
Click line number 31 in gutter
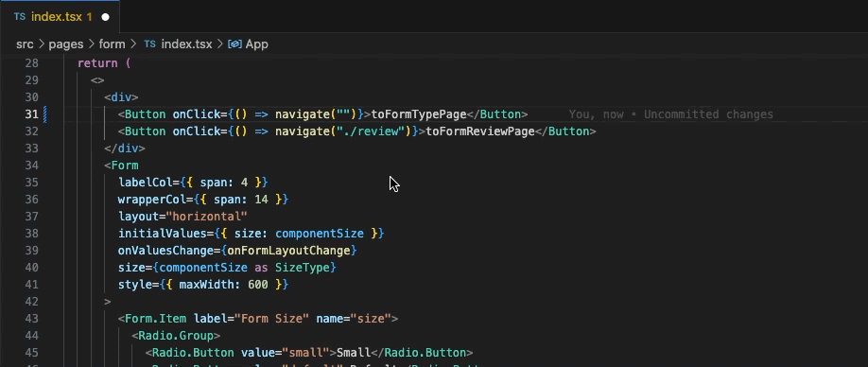(x=32, y=114)
